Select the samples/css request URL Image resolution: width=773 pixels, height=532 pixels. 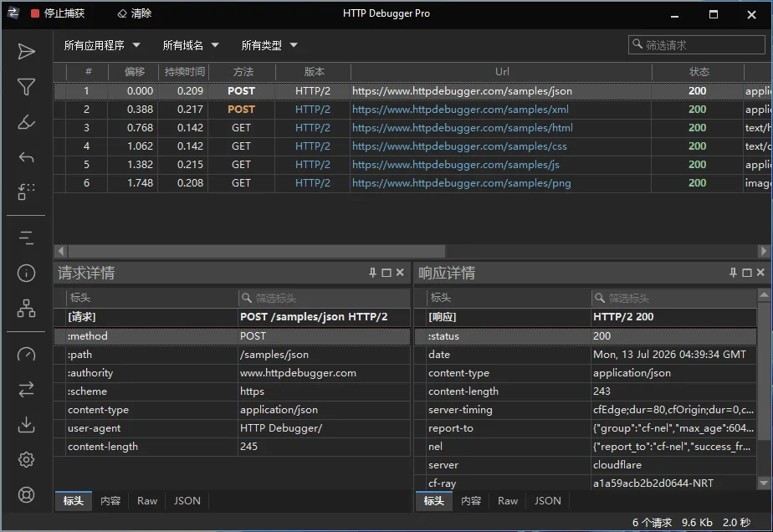click(x=459, y=146)
